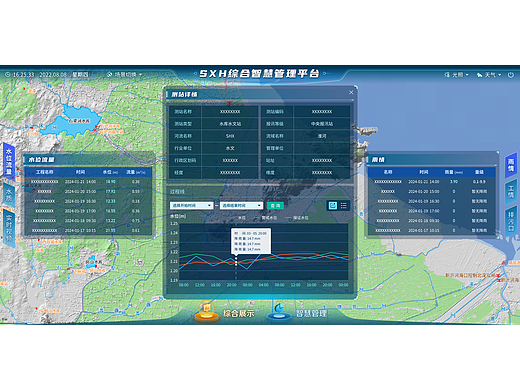Select the 排污口 side tab

pyautogui.click(x=511, y=221)
